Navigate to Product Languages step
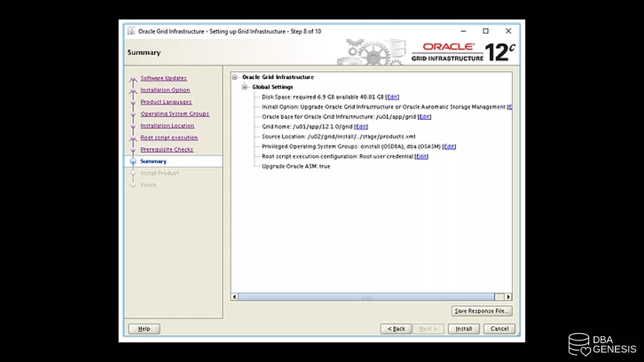644x362 pixels. [166, 102]
